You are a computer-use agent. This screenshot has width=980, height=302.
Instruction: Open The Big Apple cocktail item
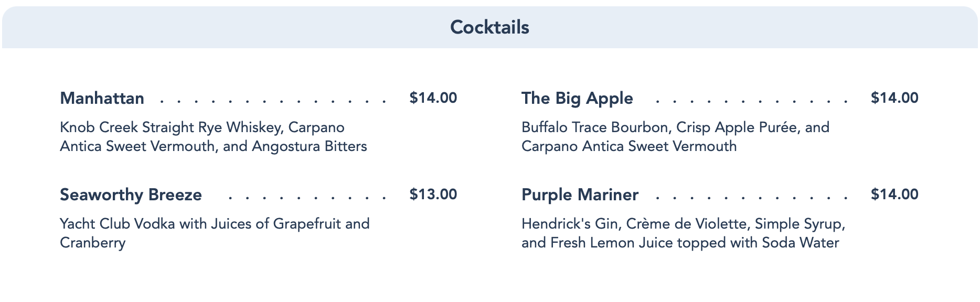pos(577,98)
